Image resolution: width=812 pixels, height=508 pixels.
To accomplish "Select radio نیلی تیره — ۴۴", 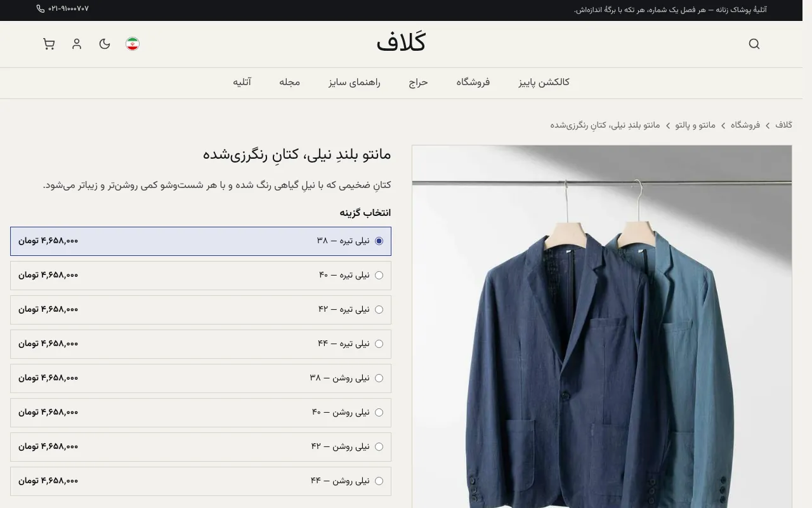I will click(x=379, y=344).
